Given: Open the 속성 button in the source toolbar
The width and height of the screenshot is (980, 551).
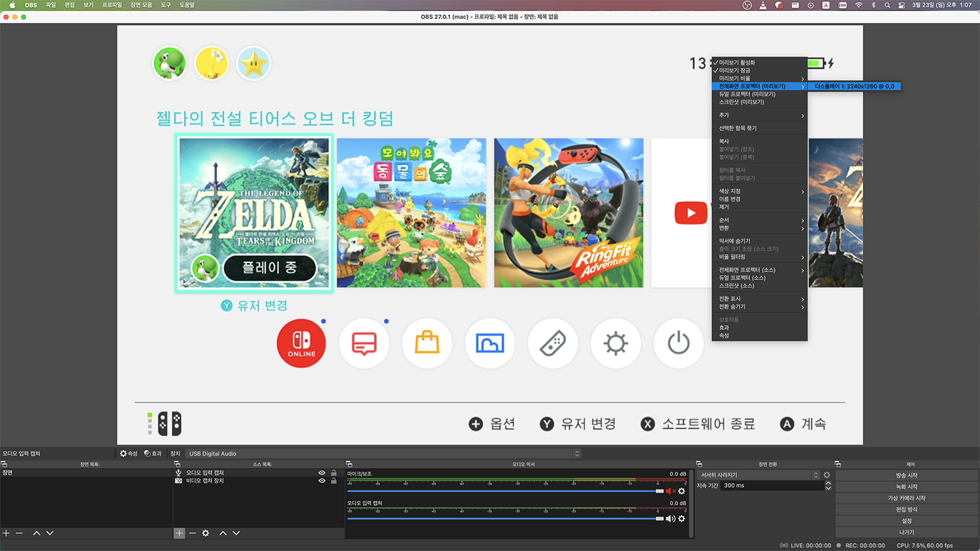Looking at the screenshot, I should click(129, 454).
